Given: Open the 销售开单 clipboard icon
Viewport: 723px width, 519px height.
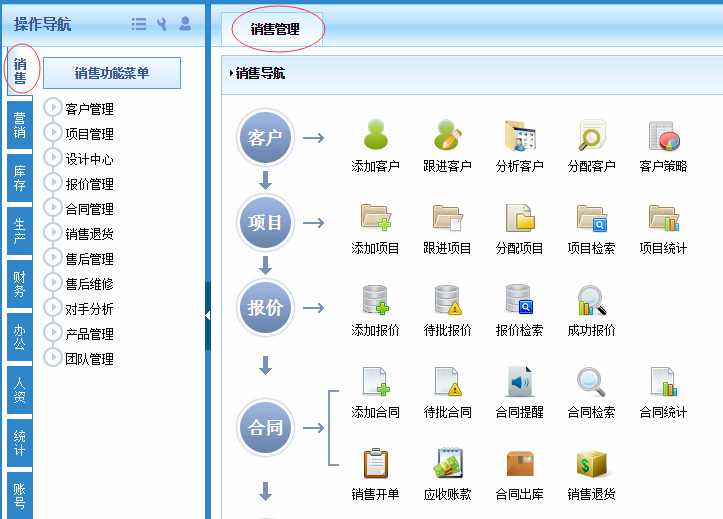Looking at the screenshot, I should coord(375,463).
